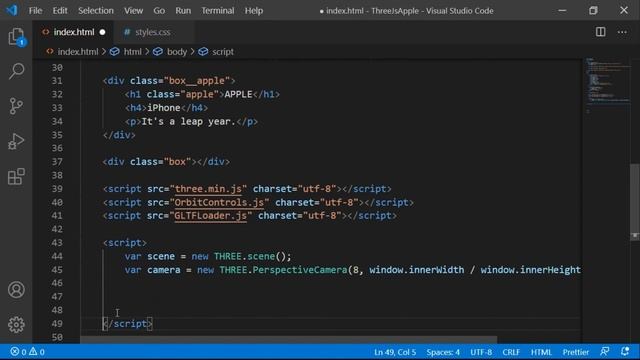Click line number 44 in gutter
Image resolution: width=640 pixels, height=360 pixels.
tap(57, 256)
